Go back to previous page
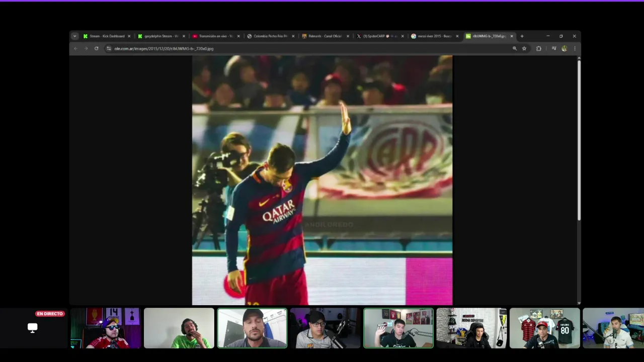644x362 pixels. [x=75, y=49]
